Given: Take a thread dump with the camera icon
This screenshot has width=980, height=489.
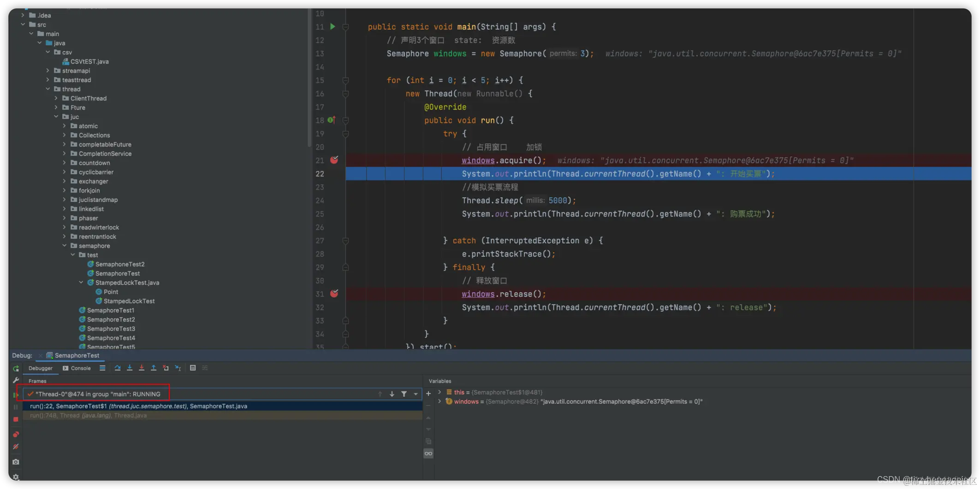Looking at the screenshot, I should pyautogui.click(x=16, y=462).
